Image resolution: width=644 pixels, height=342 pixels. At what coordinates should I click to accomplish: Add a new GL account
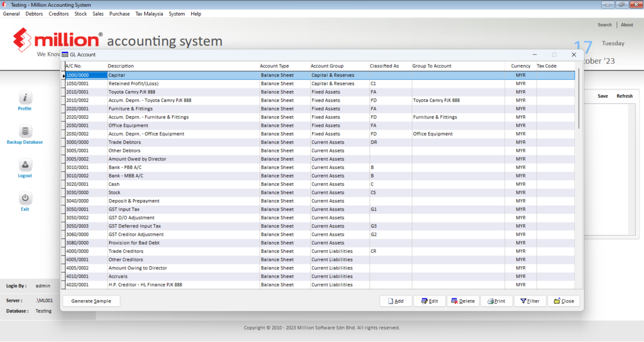pos(396,301)
